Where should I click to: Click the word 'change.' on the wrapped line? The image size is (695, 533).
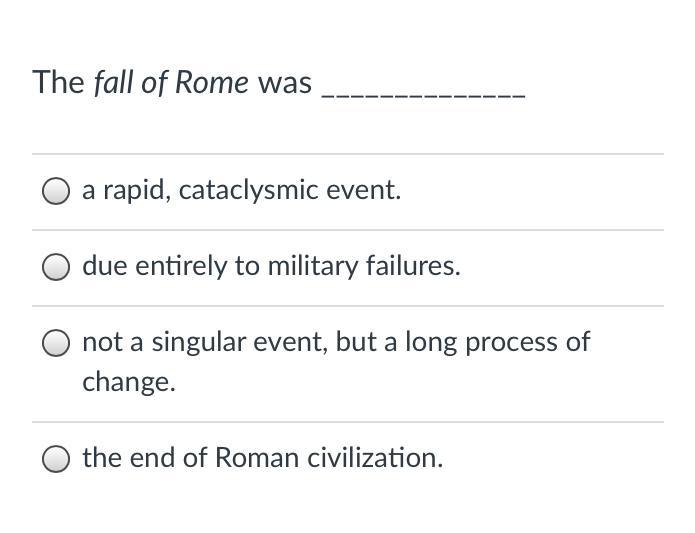click(x=129, y=382)
